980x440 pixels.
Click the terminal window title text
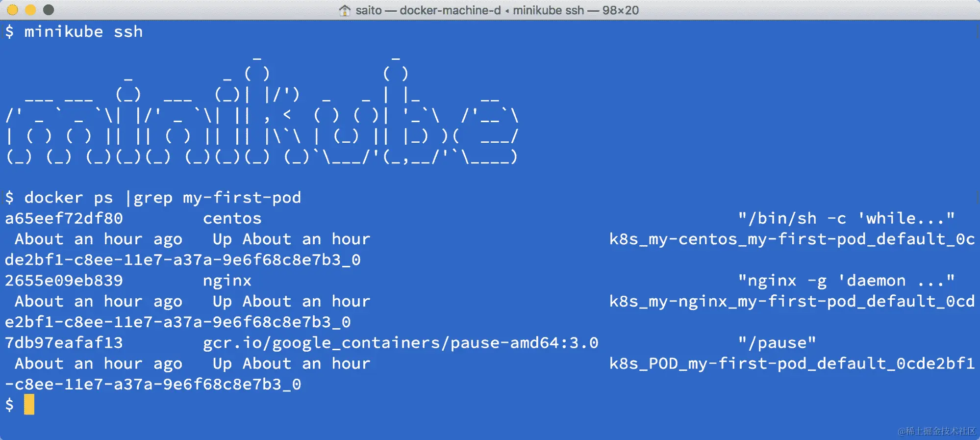point(497,10)
